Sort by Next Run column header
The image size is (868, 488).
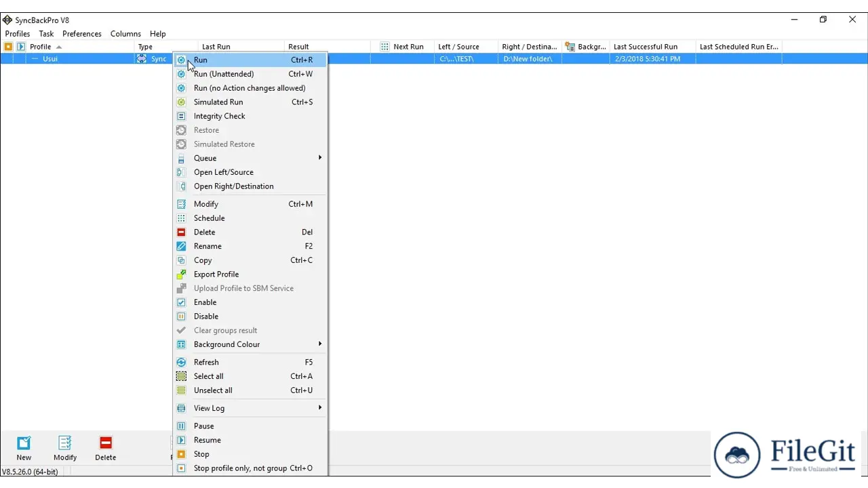tap(401, 47)
